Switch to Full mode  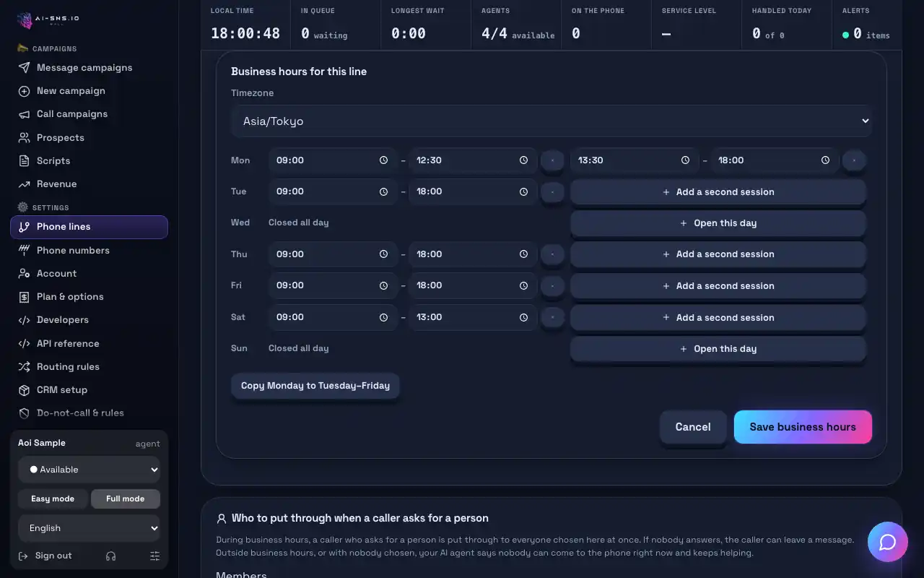point(126,499)
